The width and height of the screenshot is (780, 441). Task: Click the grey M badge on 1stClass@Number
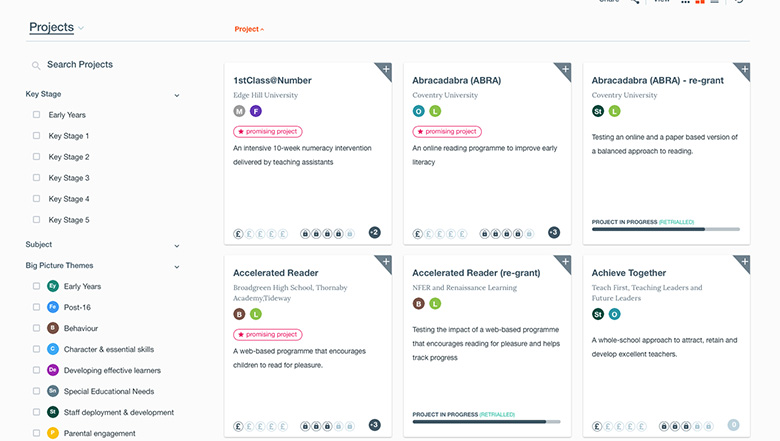click(239, 111)
